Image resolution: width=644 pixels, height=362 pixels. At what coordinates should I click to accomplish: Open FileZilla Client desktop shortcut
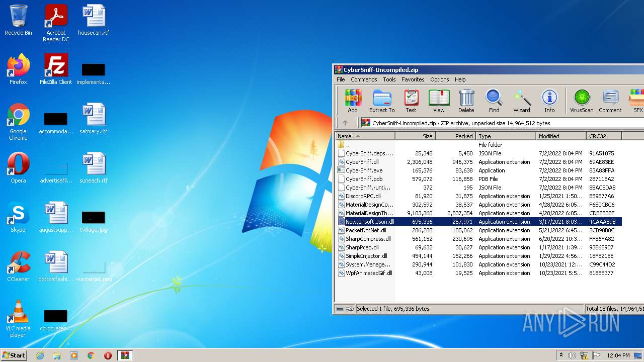click(x=56, y=69)
